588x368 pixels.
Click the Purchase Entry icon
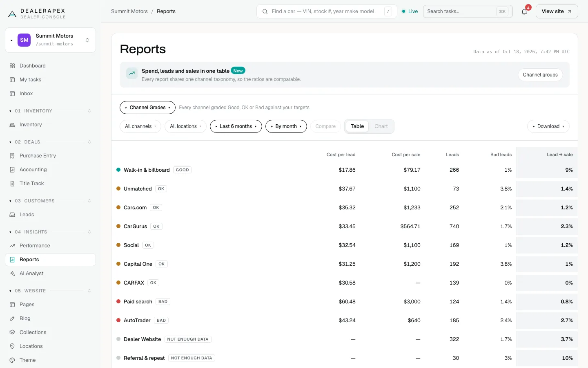pos(12,156)
